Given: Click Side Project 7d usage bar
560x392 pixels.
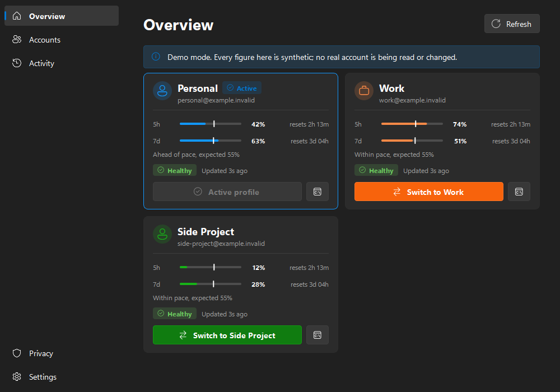Looking at the screenshot, I should (x=211, y=284).
